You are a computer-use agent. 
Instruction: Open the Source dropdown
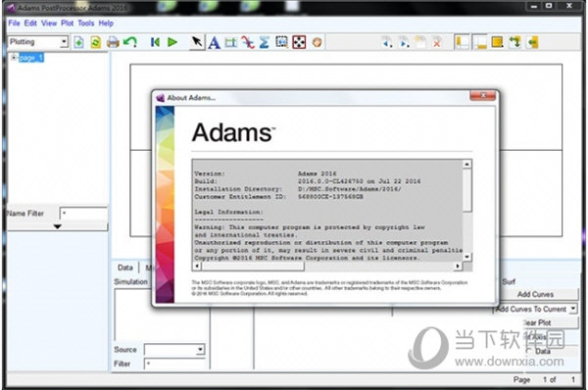pyautogui.click(x=200, y=350)
